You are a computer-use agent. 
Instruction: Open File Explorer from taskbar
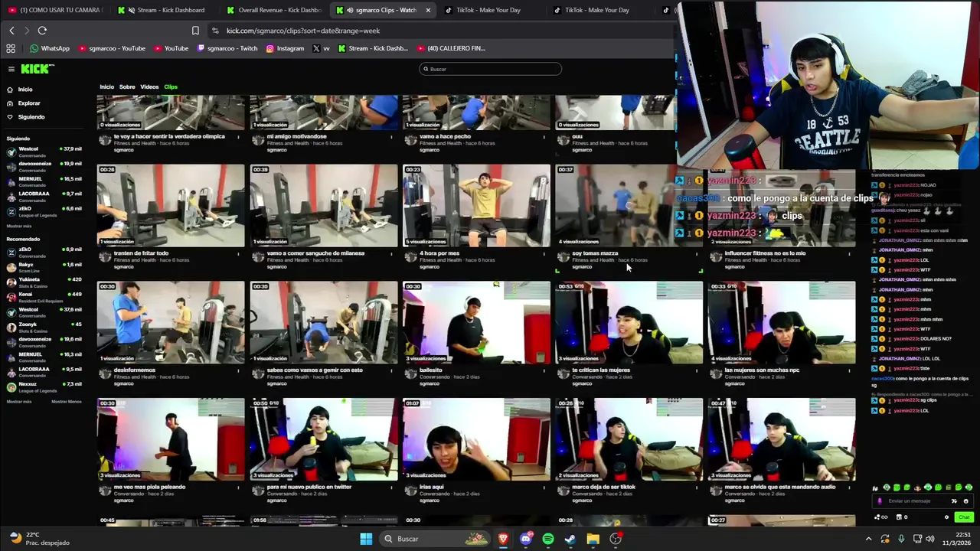[x=593, y=539]
